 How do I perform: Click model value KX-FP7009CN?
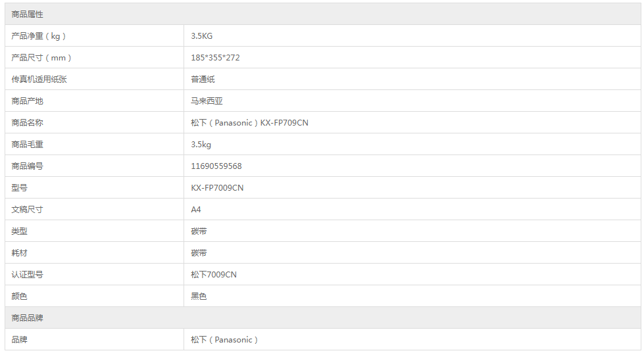217,188
